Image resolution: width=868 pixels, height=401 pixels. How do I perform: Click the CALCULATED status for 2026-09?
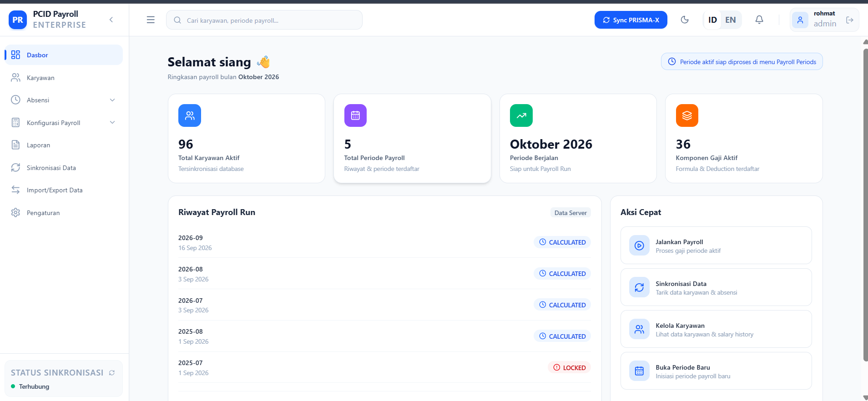coord(562,242)
